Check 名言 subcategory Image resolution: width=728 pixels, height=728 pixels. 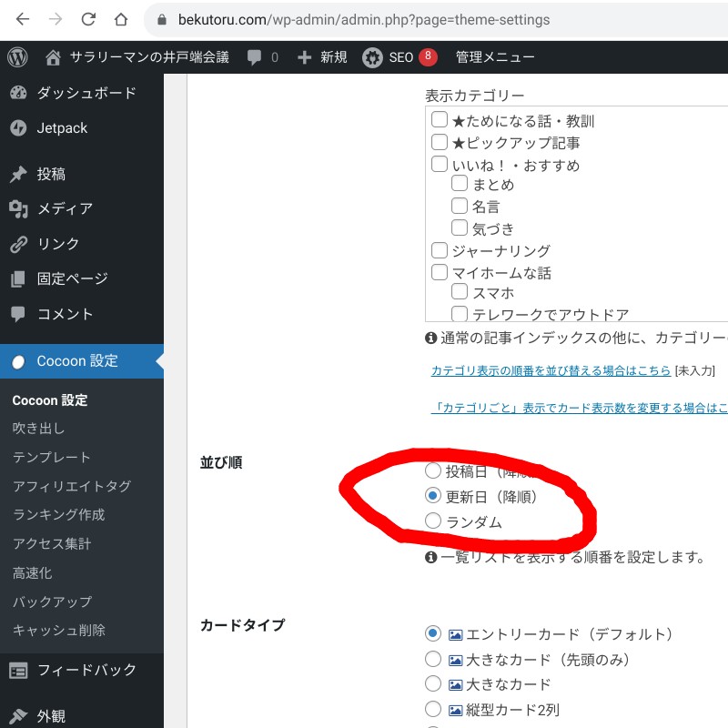tap(460, 206)
